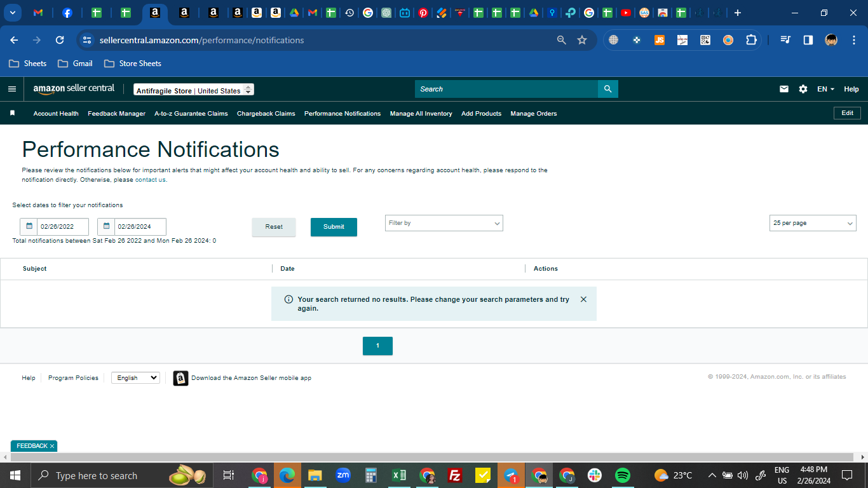Open Slack from the taskbar

595,475
